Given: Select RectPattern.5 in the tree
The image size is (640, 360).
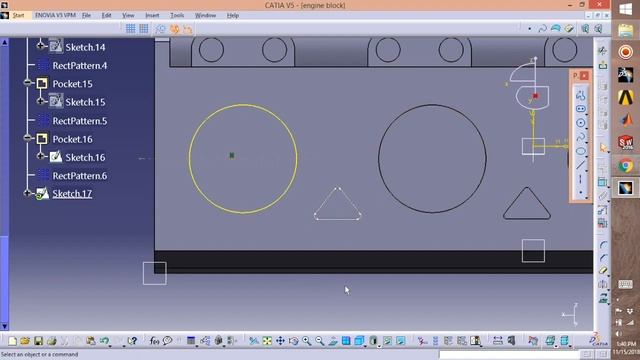Looking at the screenshot, I should [x=80, y=121].
